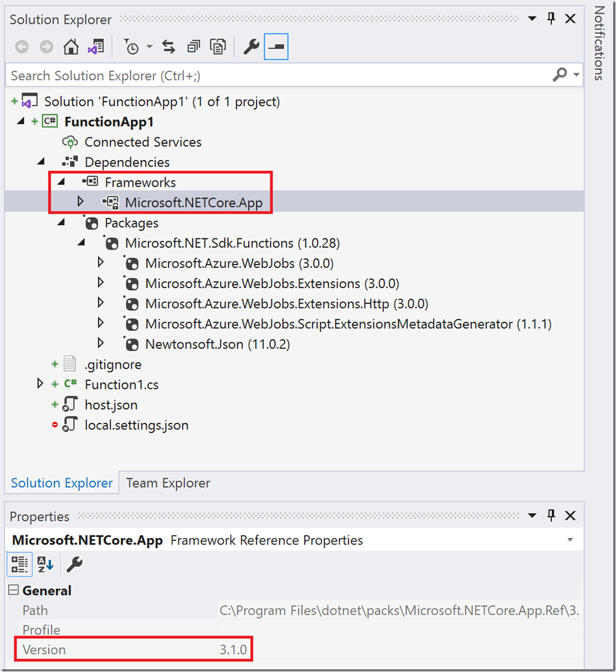Click the Frameworks folder icon
Viewport: 616px width, 672px height.
pyautogui.click(x=90, y=182)
